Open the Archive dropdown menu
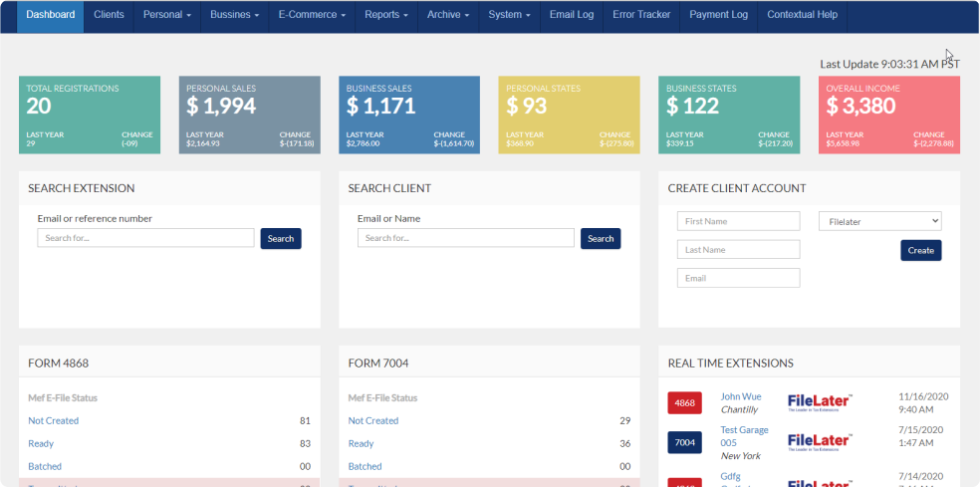Screen dimensions: 980x487 tap(449, 15)
